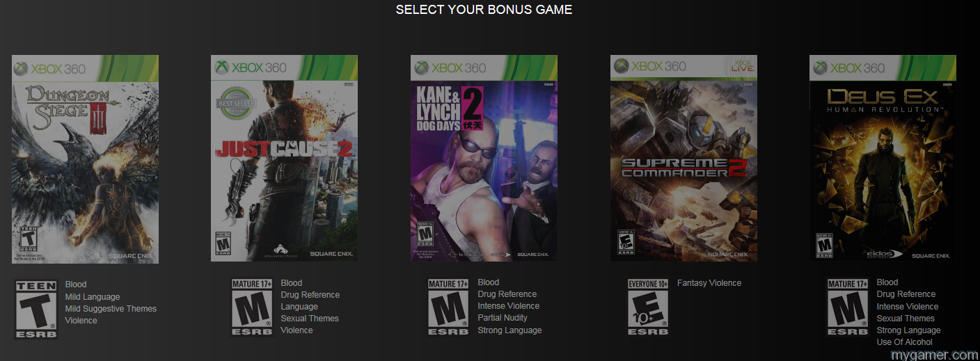The image size is (980, 361).
Task: Click Mature 17+ icon under Deus Ex
Action: 848,307
